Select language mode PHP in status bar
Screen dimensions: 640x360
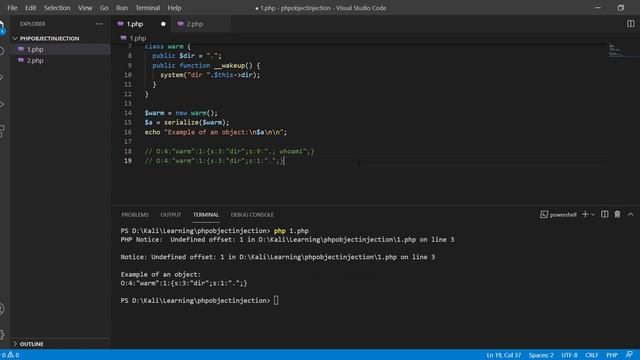[612, 355]
